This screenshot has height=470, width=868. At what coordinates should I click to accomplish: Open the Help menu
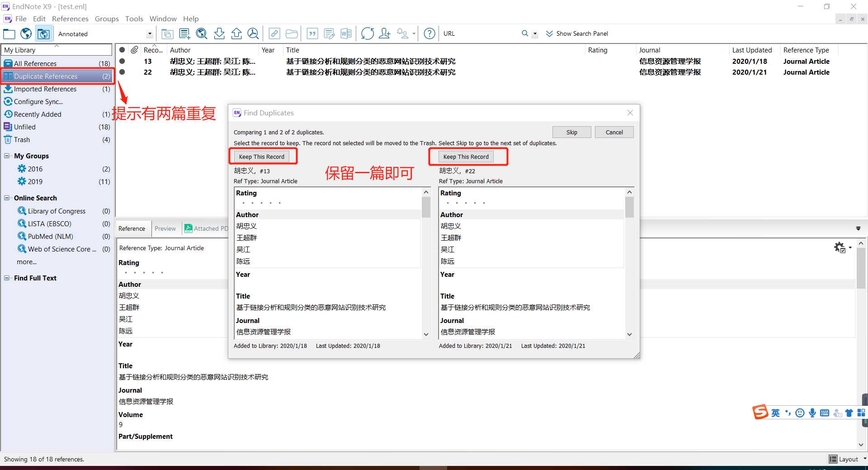[x=191, y=19]
